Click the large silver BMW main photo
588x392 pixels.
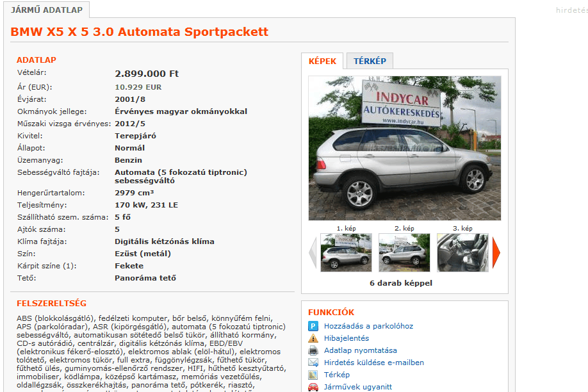(x=405, y=148)
